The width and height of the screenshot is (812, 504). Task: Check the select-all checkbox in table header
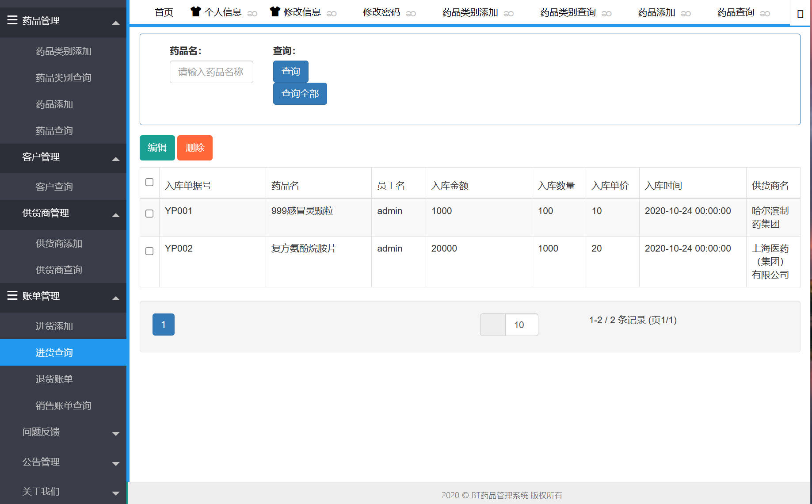[x=149, y=182]
